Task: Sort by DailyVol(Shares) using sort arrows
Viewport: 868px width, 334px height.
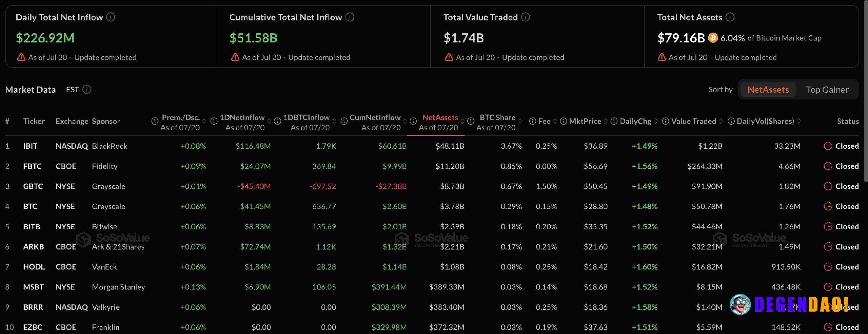Action: tap(799, 121)
